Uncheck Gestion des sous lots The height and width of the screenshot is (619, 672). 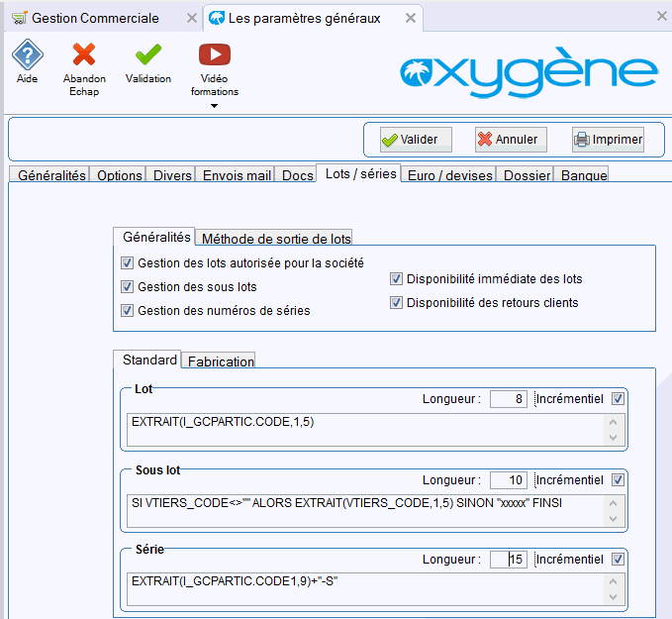127,287
